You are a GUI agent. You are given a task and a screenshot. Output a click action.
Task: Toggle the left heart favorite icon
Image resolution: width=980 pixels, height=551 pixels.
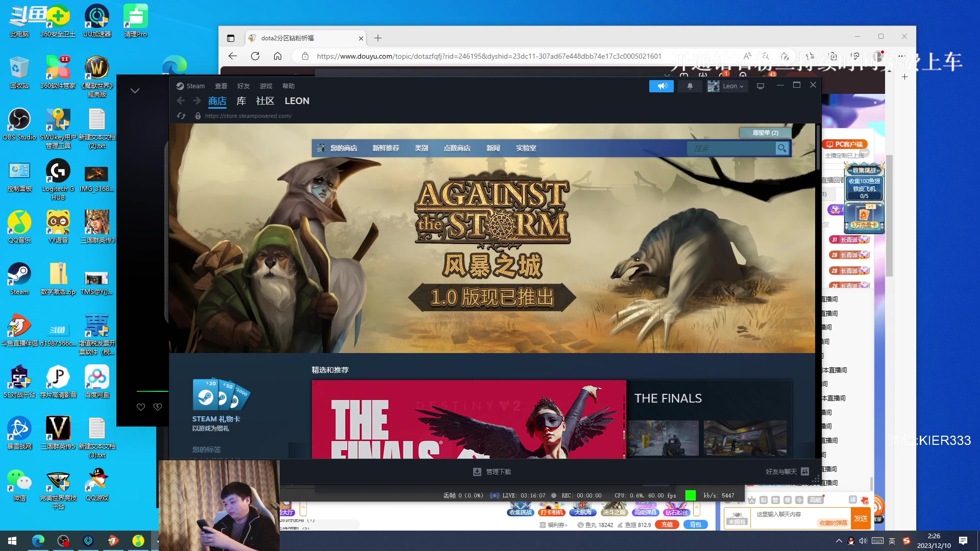[x=141, y=407]
